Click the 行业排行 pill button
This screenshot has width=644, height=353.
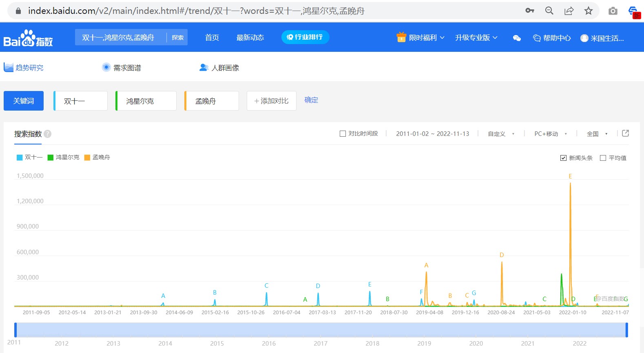pyautogui.click(x=305, y=37)
